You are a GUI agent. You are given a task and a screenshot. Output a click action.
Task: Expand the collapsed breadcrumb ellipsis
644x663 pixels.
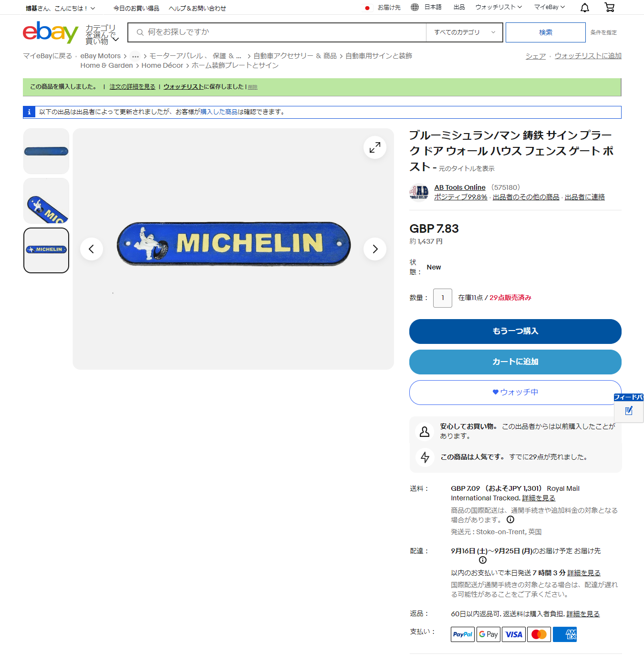pos(135,56)
